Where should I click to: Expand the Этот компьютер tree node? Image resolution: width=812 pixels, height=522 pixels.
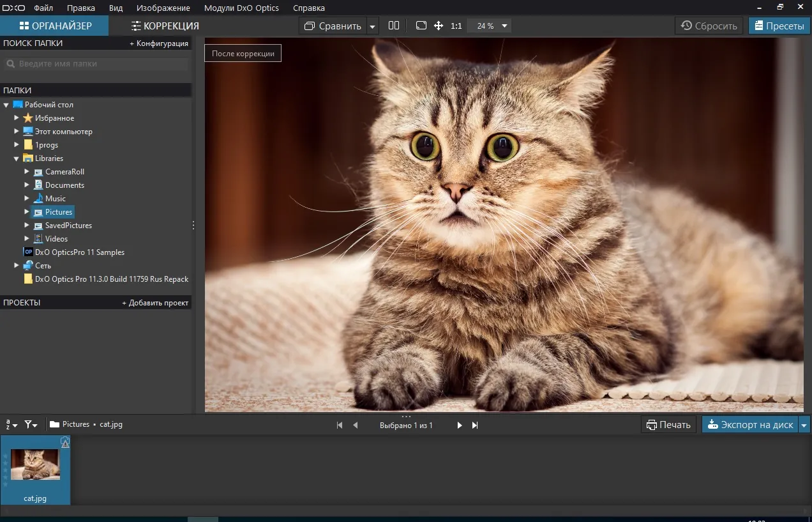(x=17, y=132)
